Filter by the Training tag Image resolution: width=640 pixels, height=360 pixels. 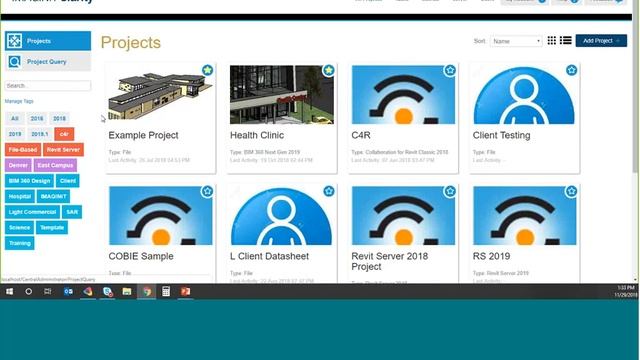[20, 243]
